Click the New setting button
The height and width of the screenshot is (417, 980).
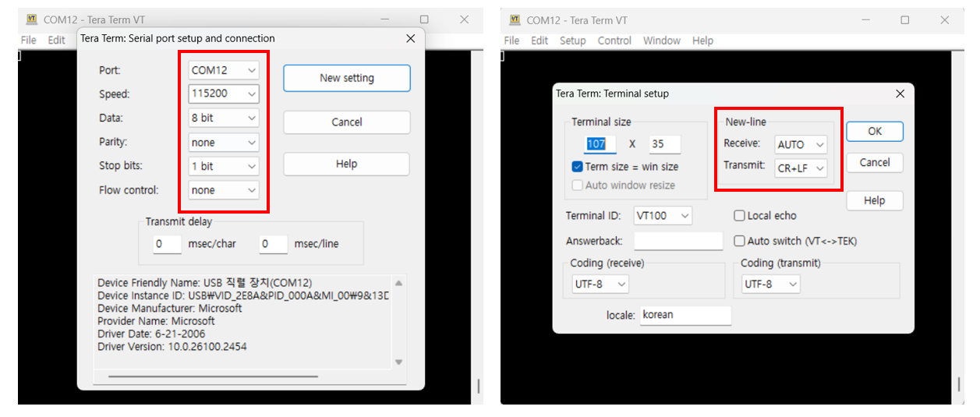click(346, 78)
